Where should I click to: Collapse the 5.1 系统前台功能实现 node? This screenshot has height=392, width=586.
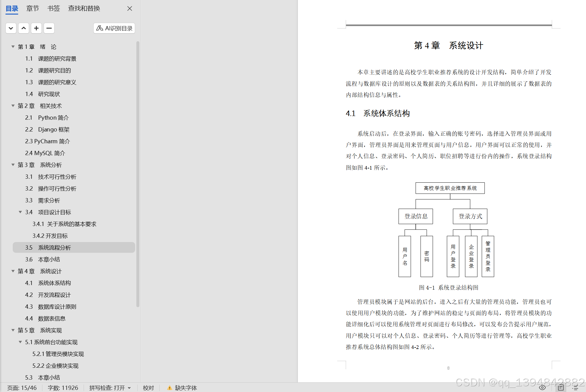[x=20, y=342]
